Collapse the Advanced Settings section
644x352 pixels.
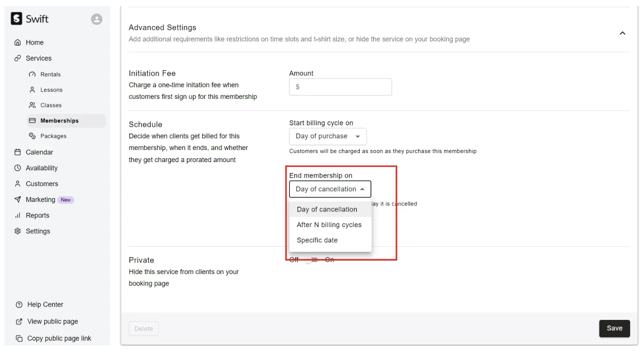(x=622, y=33)
